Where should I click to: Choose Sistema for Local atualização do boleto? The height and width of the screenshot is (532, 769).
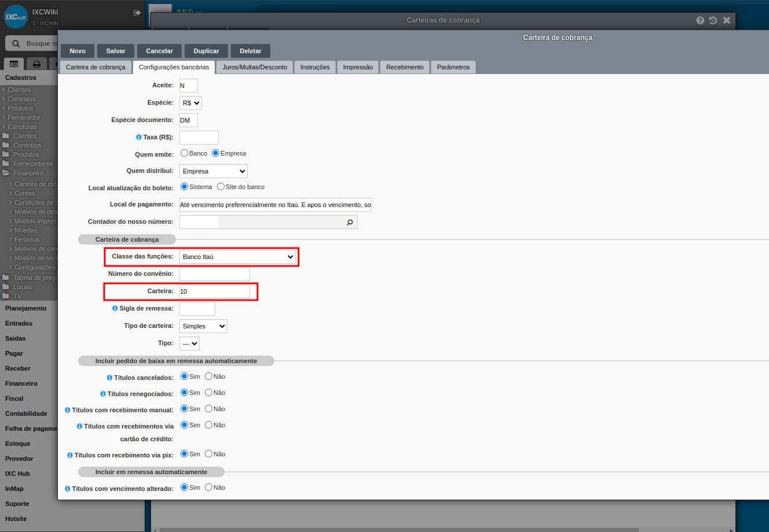click(184, 187)
